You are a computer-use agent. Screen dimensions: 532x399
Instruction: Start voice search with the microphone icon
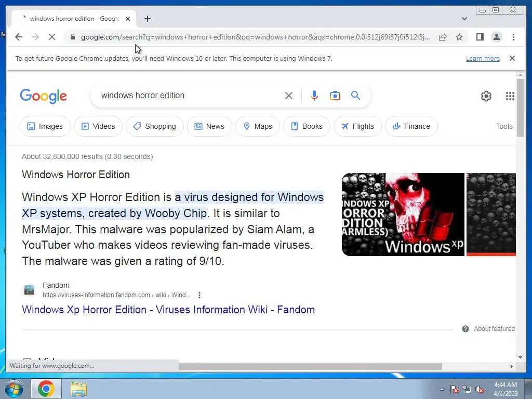pyautogui.click(x=314, y=96)
